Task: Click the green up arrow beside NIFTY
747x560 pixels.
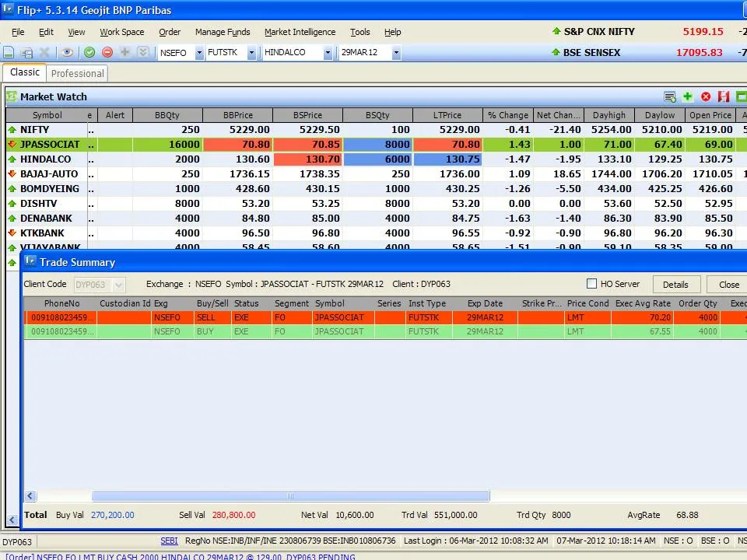Action: click(12, 130)
